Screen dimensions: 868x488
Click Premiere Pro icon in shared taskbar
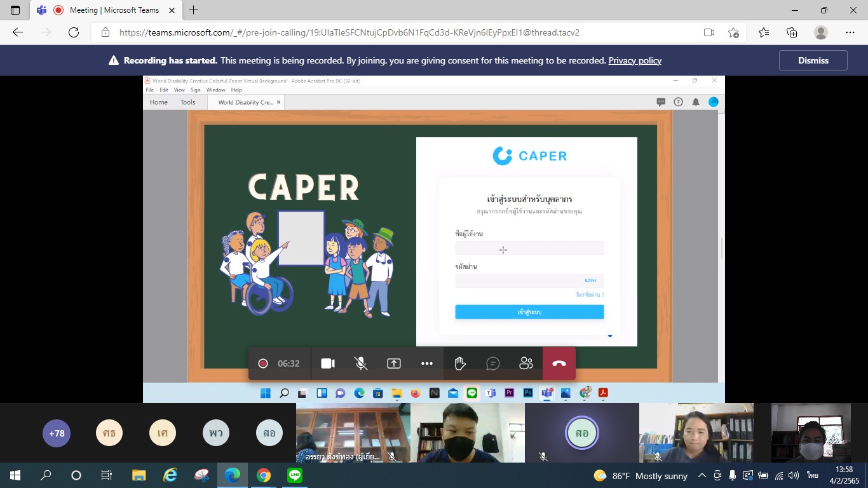pos(509,393)
